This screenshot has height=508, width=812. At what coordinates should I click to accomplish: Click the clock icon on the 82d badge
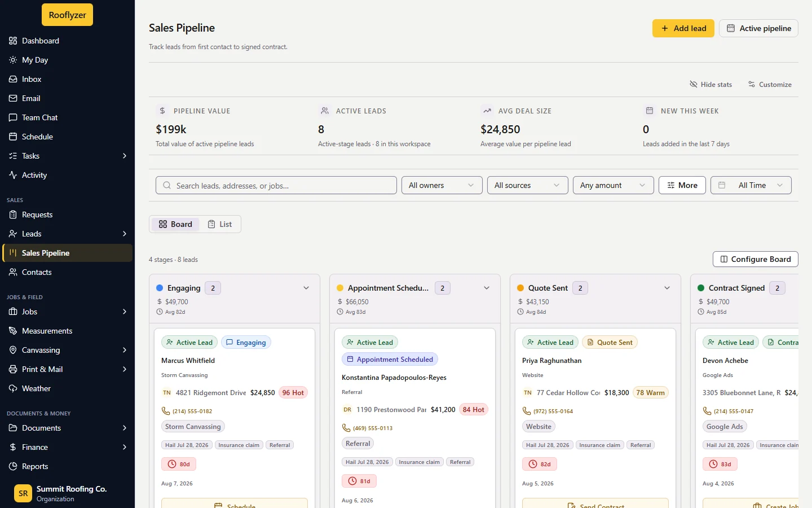533,464
